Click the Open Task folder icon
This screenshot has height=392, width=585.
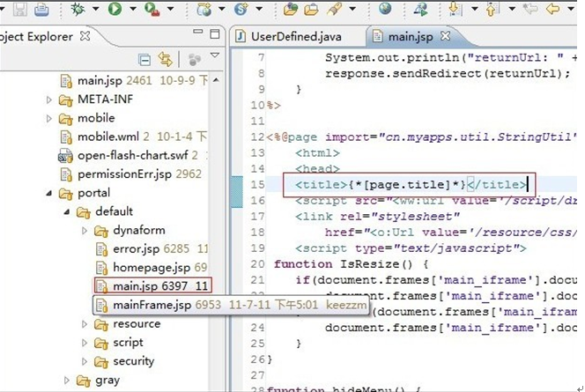[x=311, y=9]
